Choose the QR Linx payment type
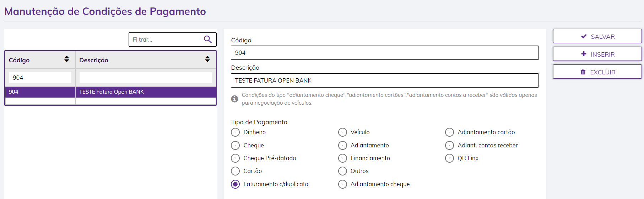 449,158
